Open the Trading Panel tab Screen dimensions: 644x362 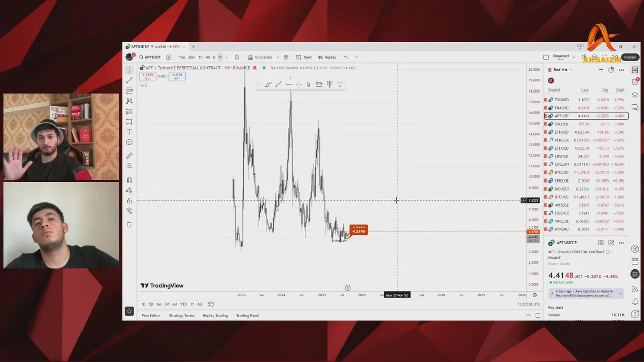(x=248, y=316)
